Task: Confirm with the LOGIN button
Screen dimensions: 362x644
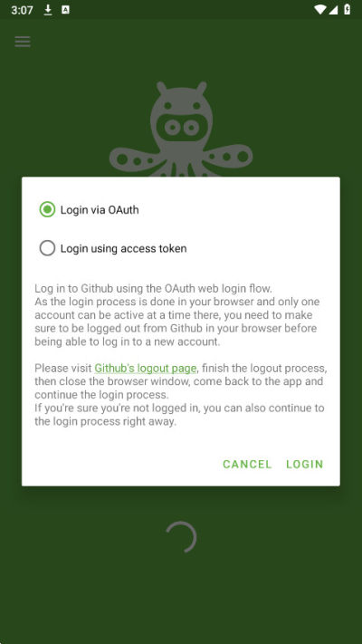Action: tap(305, 464)
